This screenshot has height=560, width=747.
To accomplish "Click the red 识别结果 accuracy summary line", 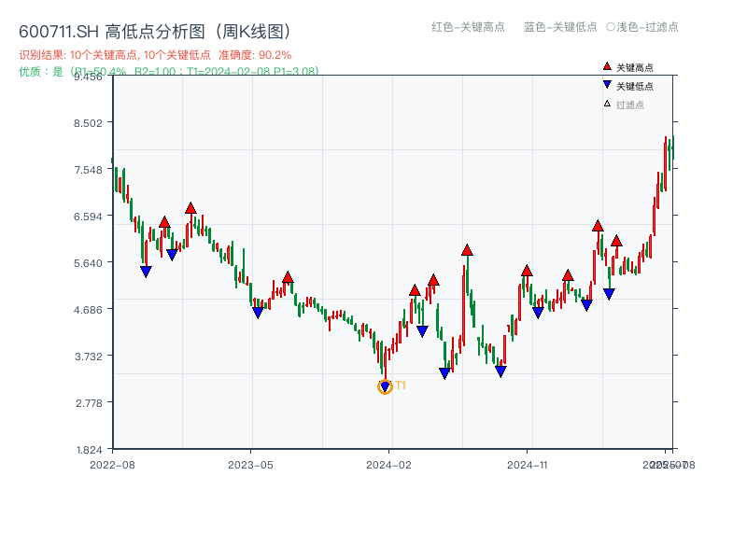I will coord(155,55).
